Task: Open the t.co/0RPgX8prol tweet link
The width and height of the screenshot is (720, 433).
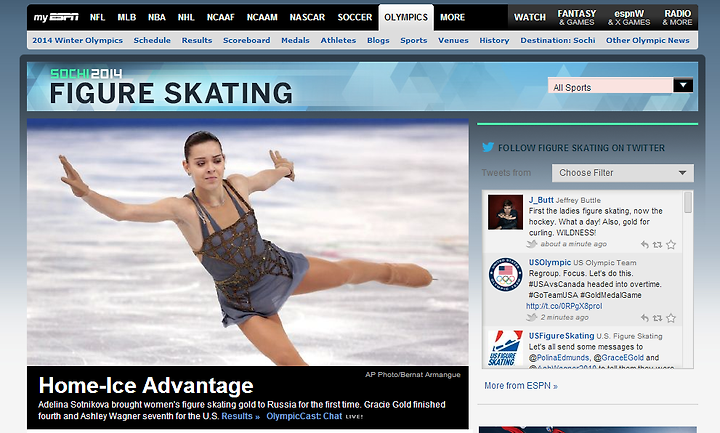Action: [564, 306]
